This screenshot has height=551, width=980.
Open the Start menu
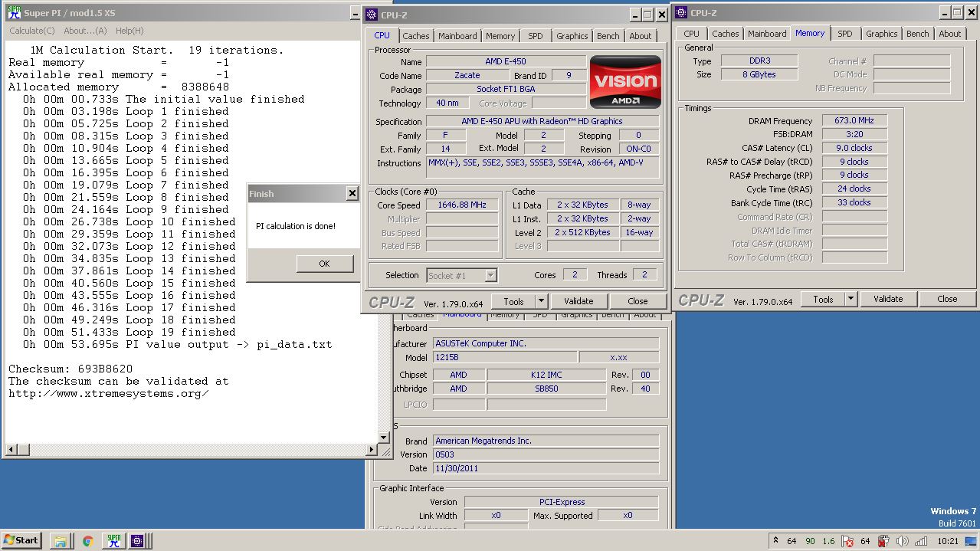21,540
